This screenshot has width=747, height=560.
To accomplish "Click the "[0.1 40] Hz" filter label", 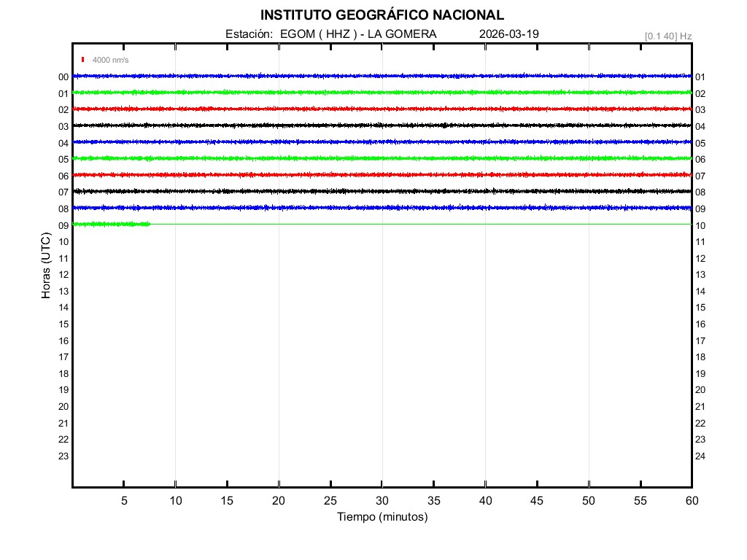I will [667, 36].
